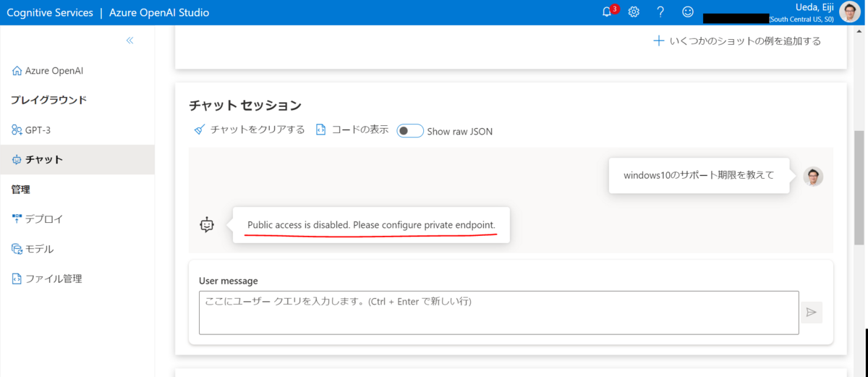The image size is (868, 377).
Task: Click the deployment icon beside デプロイ
Action: [17, 219]
